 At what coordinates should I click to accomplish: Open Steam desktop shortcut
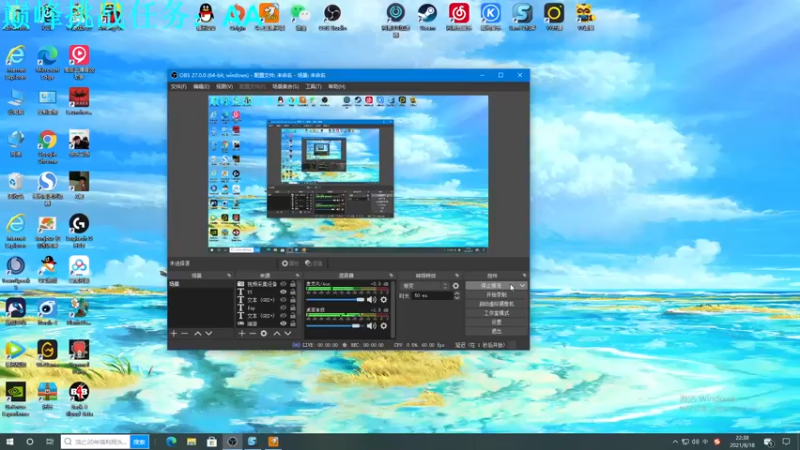pyautogui.click(x=428, y=16)
